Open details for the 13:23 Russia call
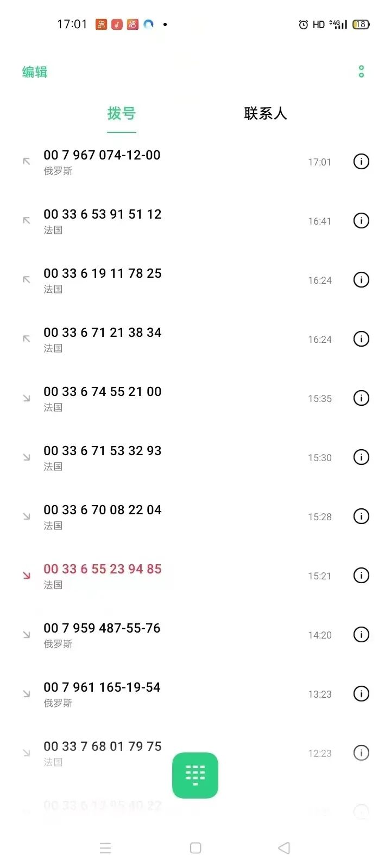The height and width of the screenshot is (868, 391). (361, 694)
